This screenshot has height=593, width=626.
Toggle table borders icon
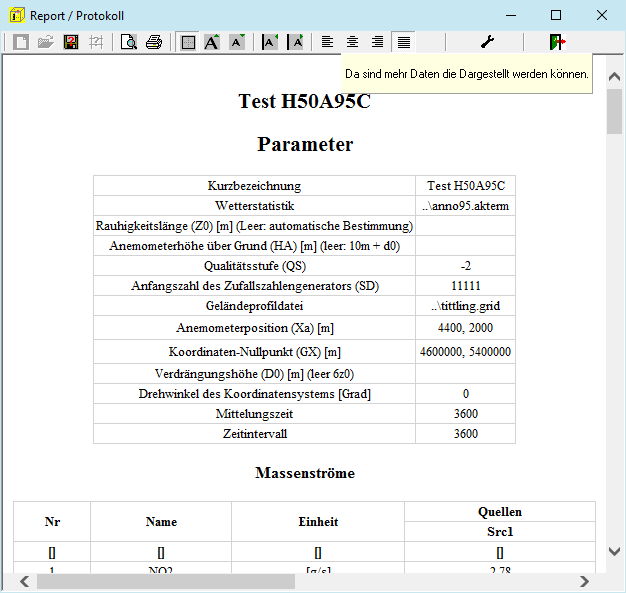[x=188, y=42]
